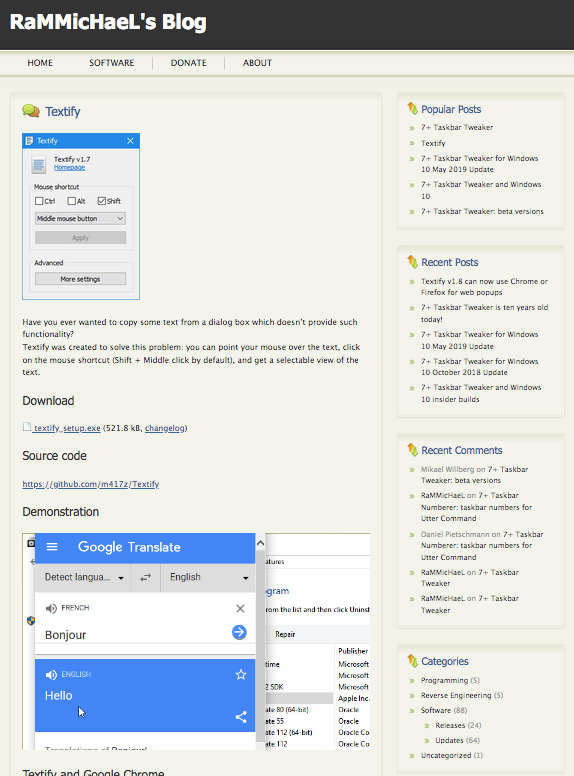The image size is (574, 776).
Task: Open the GitHub Textify source link
Action: [91, 484]
